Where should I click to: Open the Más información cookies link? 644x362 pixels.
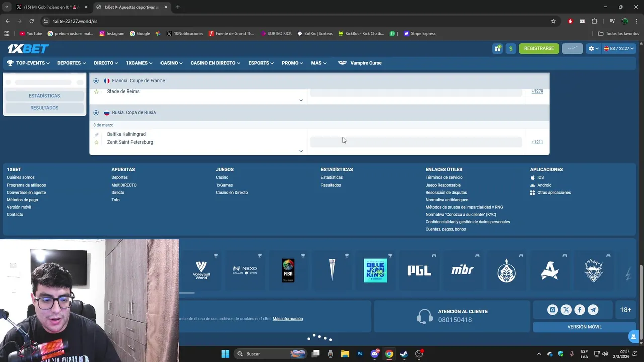tap(288, 319)
